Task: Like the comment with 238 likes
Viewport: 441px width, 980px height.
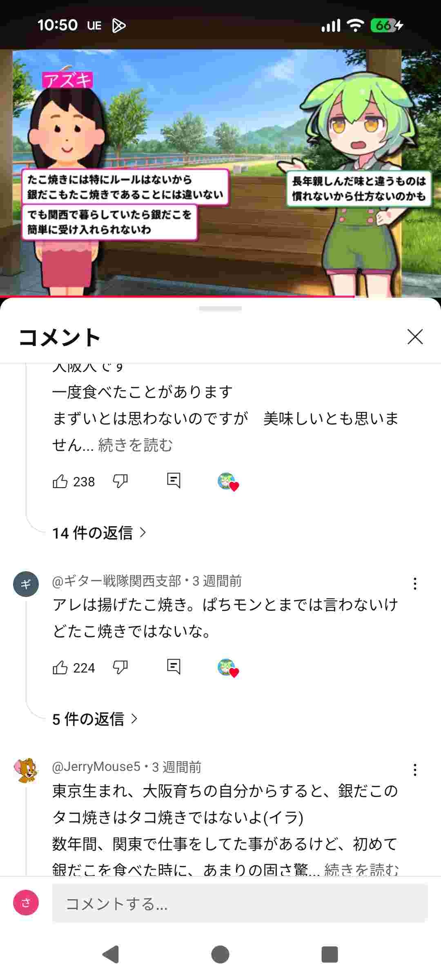Action: tap(60, 481)
